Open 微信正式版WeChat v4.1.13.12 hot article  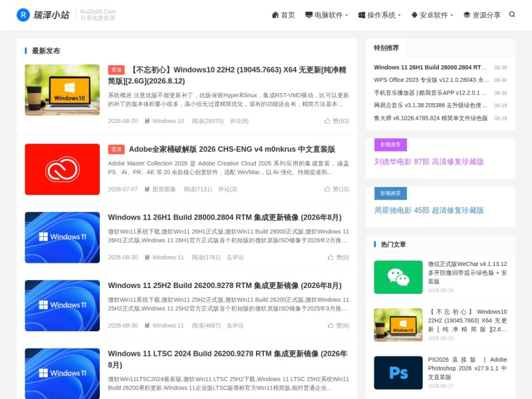[467, 273]
